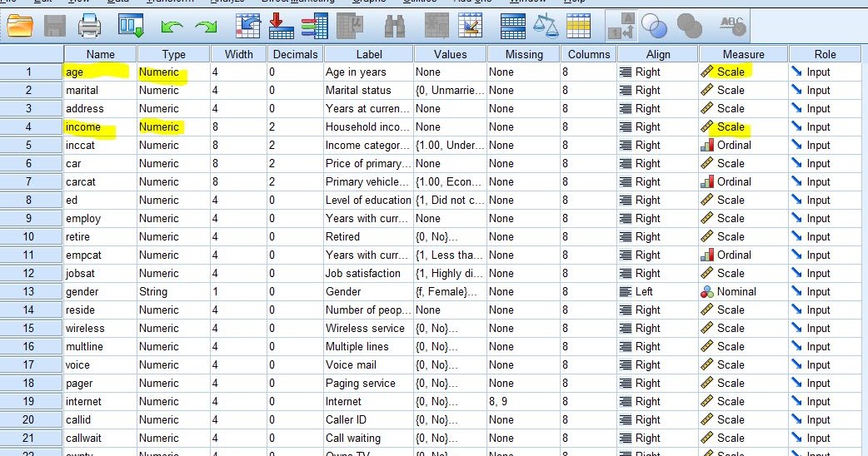The width and height of the screenshot is (868, 456).
Task: Click the Show all variables grey circles icon
Action: (x=689, y=26)
